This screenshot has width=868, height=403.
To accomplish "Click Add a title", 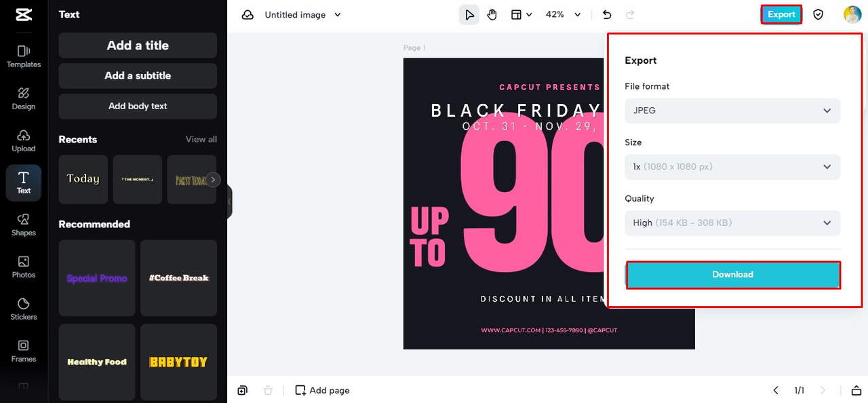I will [138, 45].
